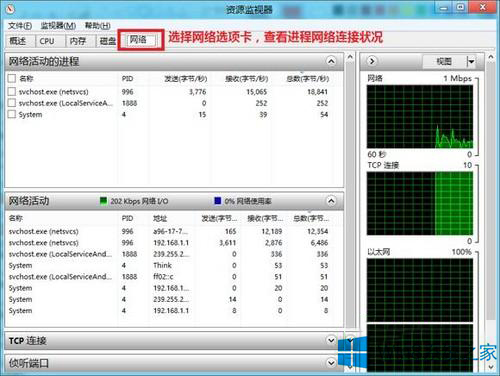
Task: Click scroll-up arrow of main pane scrollbar
Action: point(350,57)
